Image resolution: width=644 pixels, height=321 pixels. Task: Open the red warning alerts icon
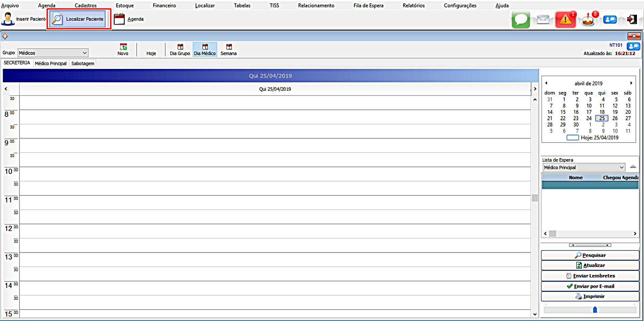565,19
